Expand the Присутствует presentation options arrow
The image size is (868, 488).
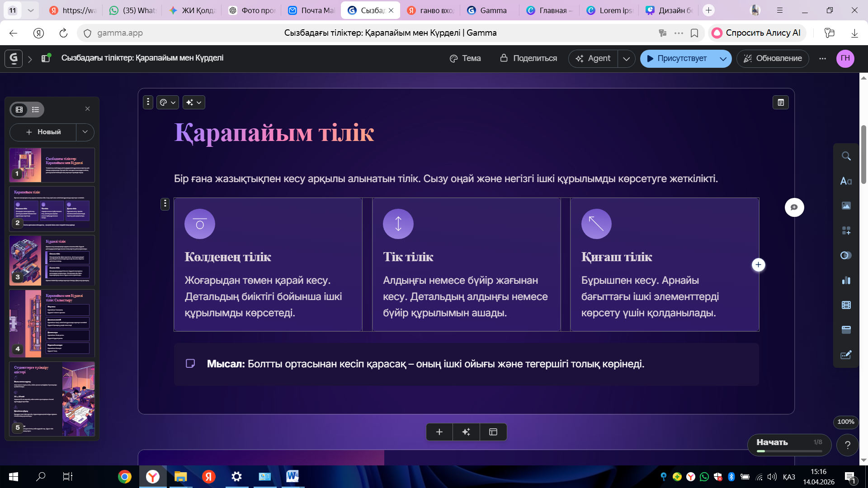click(x=723, y=59)
